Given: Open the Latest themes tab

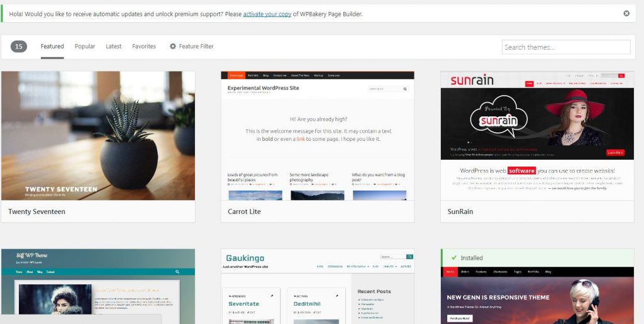Looking at the screenshot, I should (x=113, y=47).
